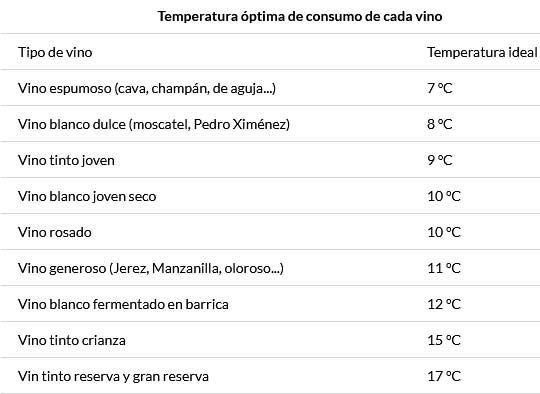The image size is (540, 394).
Task: Select the 'Vino rosado' row label
Action: [55, 232]
